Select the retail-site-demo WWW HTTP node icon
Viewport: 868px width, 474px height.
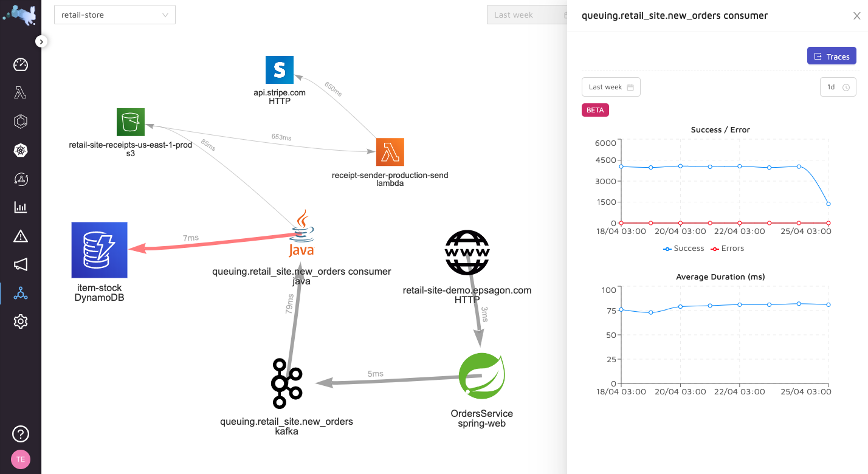pyautogui.click(x=467, y=253)
